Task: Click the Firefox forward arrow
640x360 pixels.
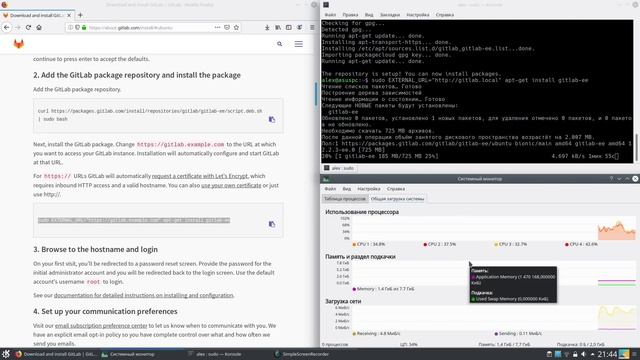Action: click(18, 27)
